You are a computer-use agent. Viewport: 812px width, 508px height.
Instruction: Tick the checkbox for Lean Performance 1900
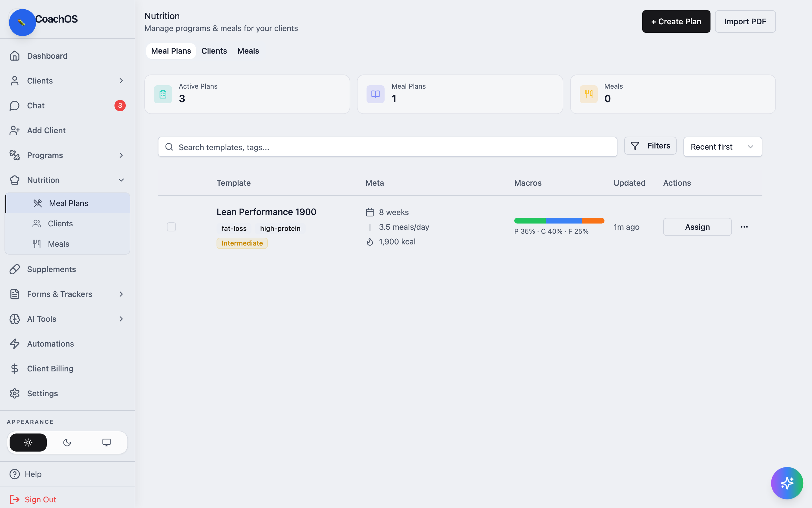point(171,227)
